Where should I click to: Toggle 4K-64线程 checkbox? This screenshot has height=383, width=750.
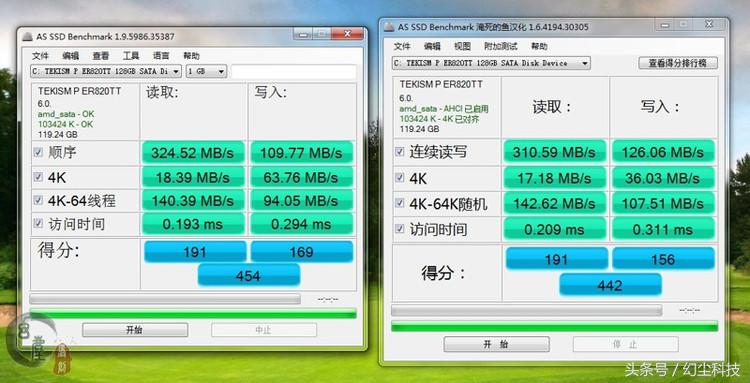(39, 200)
